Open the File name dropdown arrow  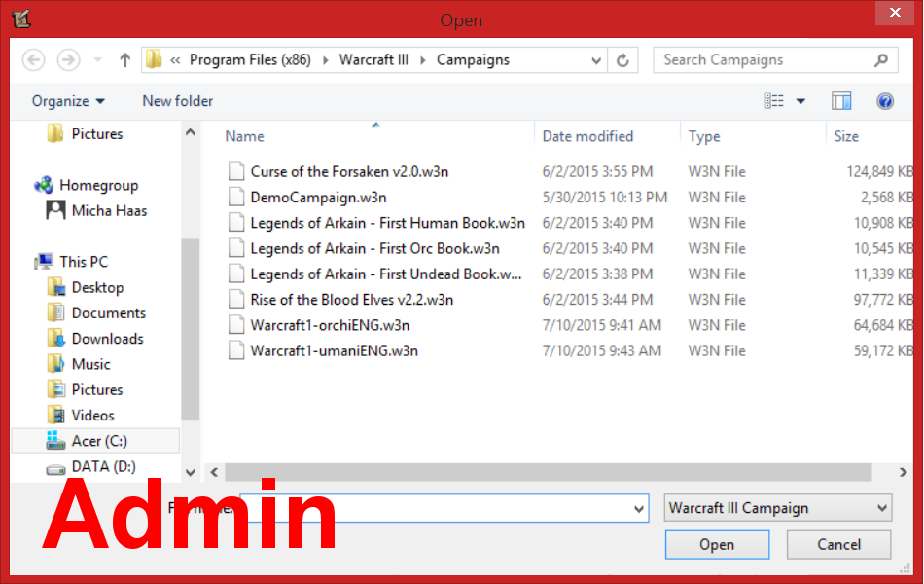pyautogui.click(x=639, y=508)
